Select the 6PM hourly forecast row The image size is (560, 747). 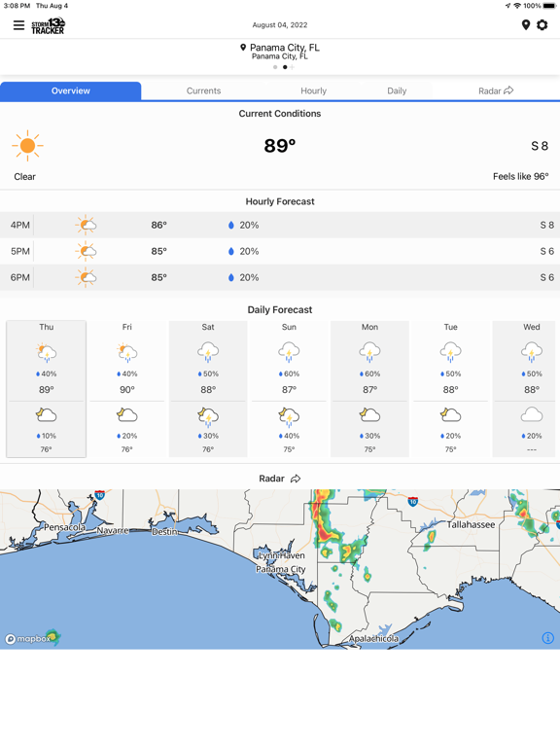pos(280,277)
